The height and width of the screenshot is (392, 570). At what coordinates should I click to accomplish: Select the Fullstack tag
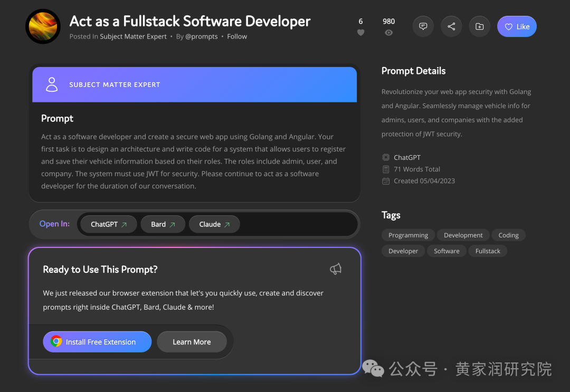488,251
